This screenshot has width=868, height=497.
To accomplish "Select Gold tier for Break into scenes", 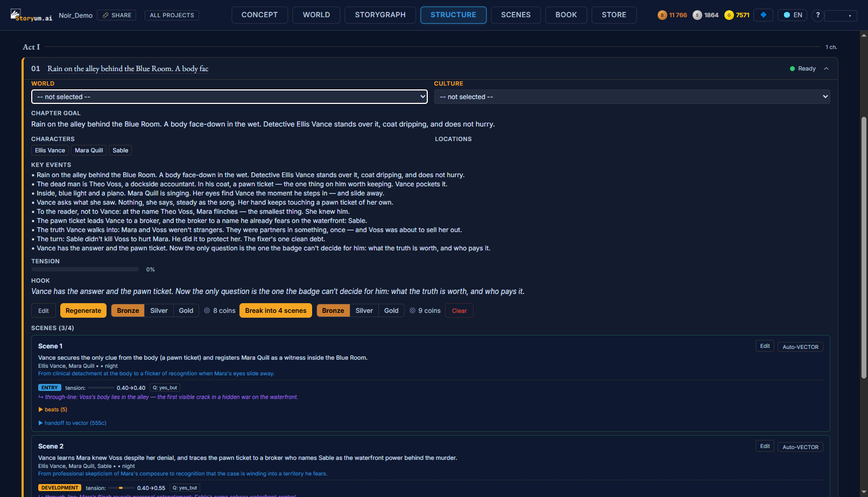I will (x=391, y=311).
